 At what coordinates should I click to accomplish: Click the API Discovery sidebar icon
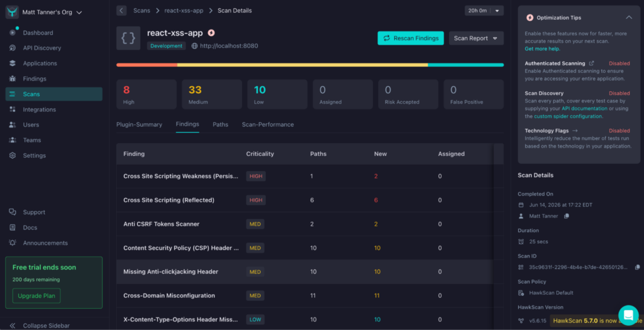13,48
